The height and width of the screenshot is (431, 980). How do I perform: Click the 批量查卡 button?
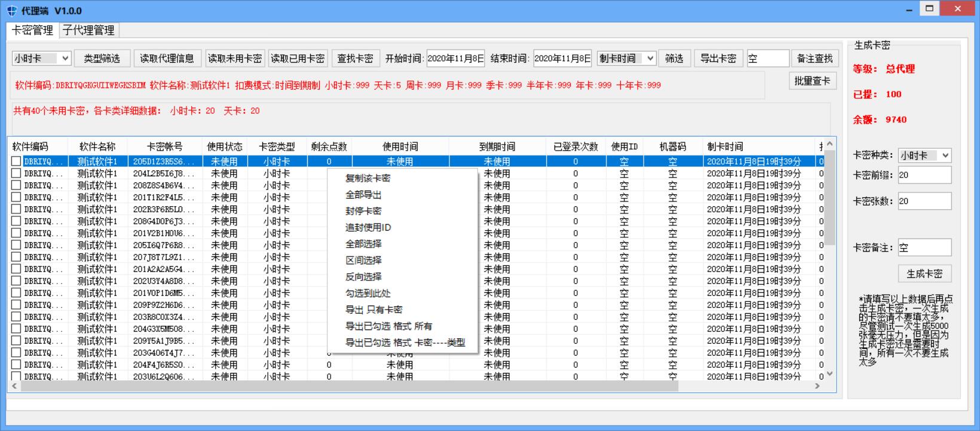coord(812,81)
